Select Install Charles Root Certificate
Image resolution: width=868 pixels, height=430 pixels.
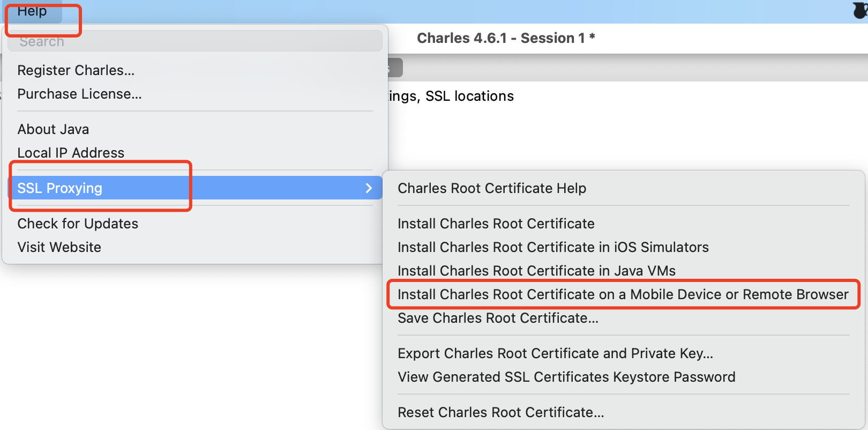[624, 224]
